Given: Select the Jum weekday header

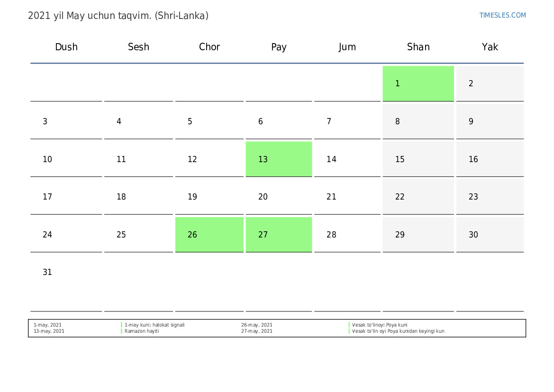Looking at the screenshot, I should coord(347,47).
